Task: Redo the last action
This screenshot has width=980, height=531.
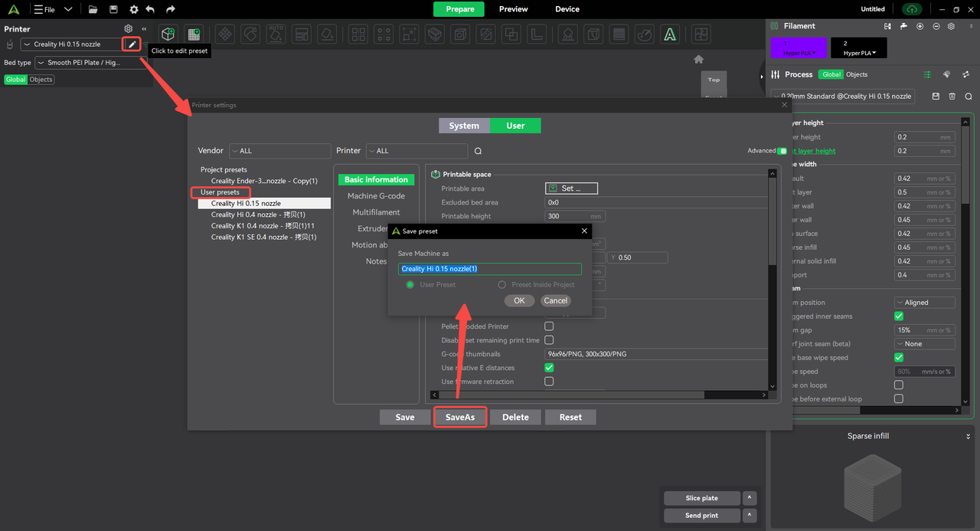Action: tap(170, 10)
